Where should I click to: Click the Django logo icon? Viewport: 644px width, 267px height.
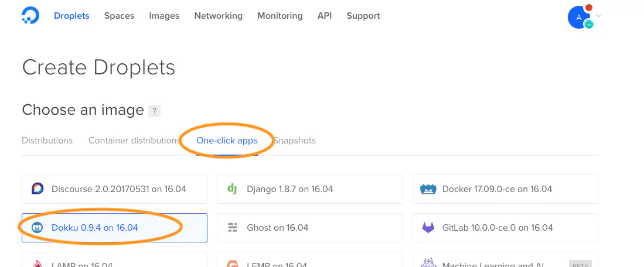coord(232,189)
